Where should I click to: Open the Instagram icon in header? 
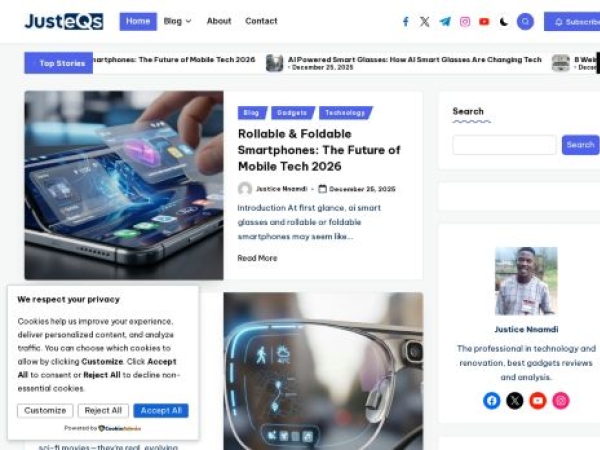click(x=465, y=22)
